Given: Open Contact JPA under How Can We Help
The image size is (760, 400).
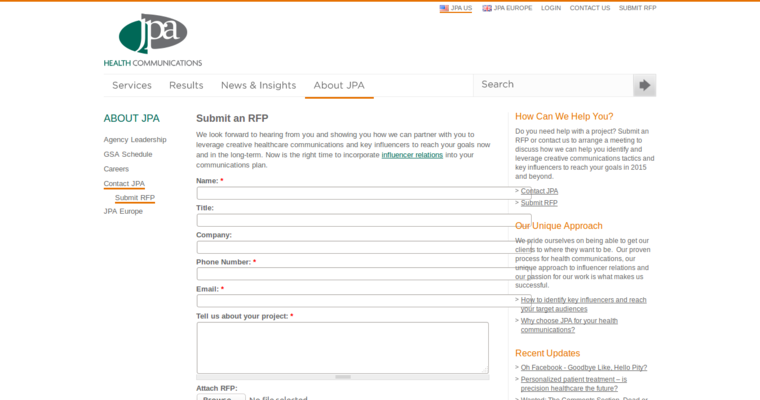Looking at the screenshot, I should 539,191.
